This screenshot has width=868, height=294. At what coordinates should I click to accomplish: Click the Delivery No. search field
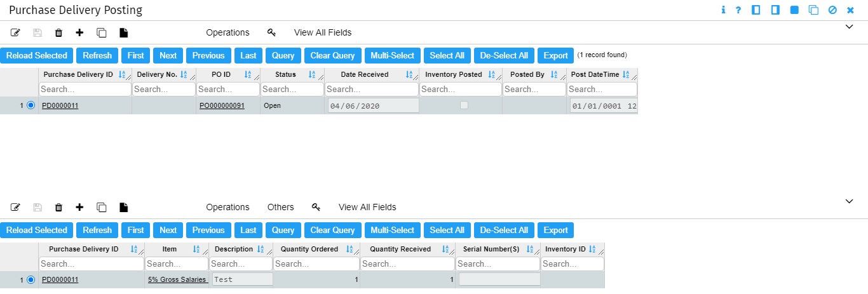pos(164,90)
